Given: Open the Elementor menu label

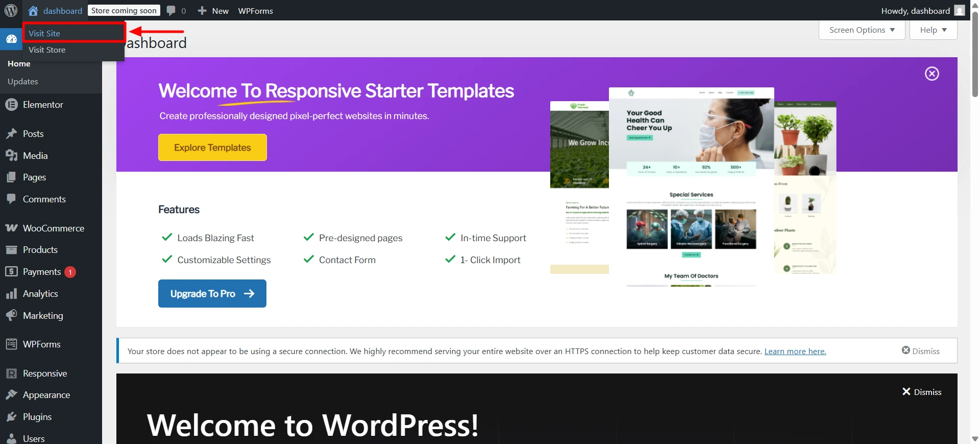Looking at the screenshot, I should tap(43, 104).
